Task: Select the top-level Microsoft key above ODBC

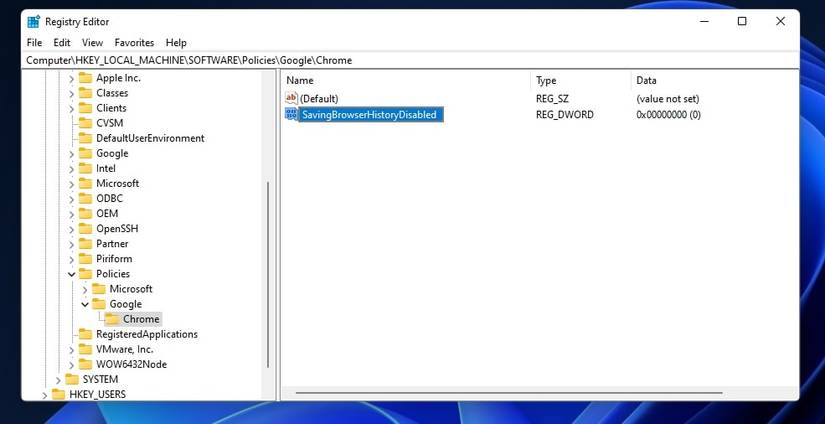Action: (117, 184)
